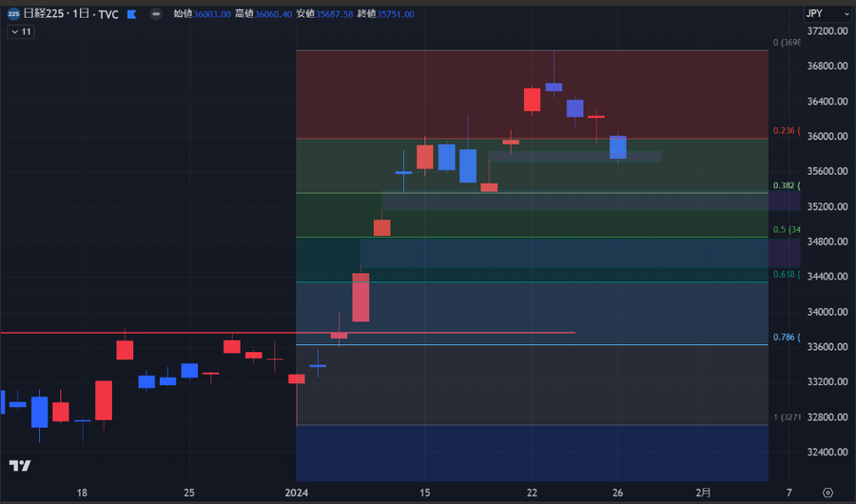Click the blue flag icon beside TVC

click(x=131, y=15)
